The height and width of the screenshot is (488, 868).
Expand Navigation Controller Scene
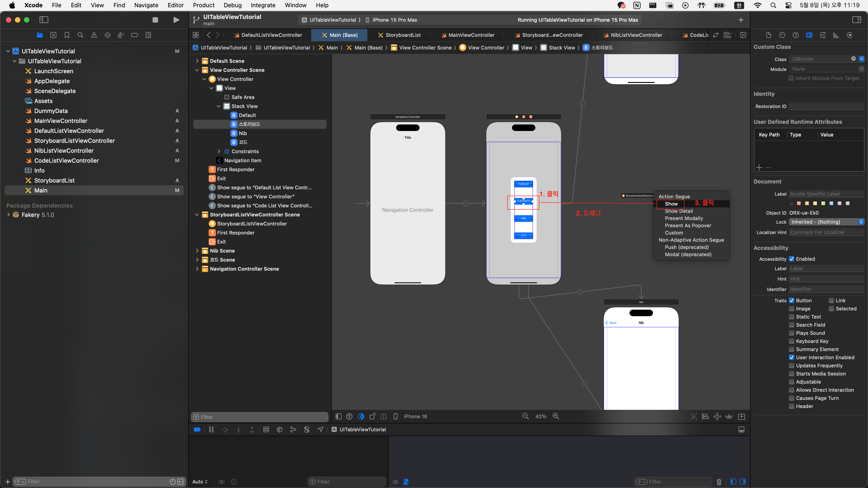197,269
